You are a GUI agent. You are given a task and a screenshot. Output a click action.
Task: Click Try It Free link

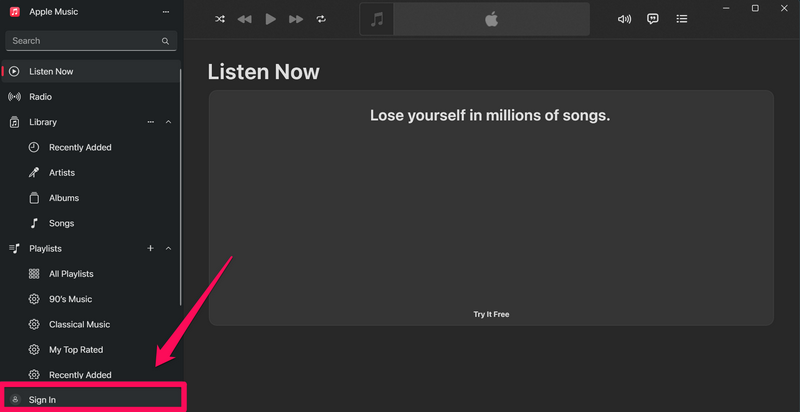click(491, 315)
